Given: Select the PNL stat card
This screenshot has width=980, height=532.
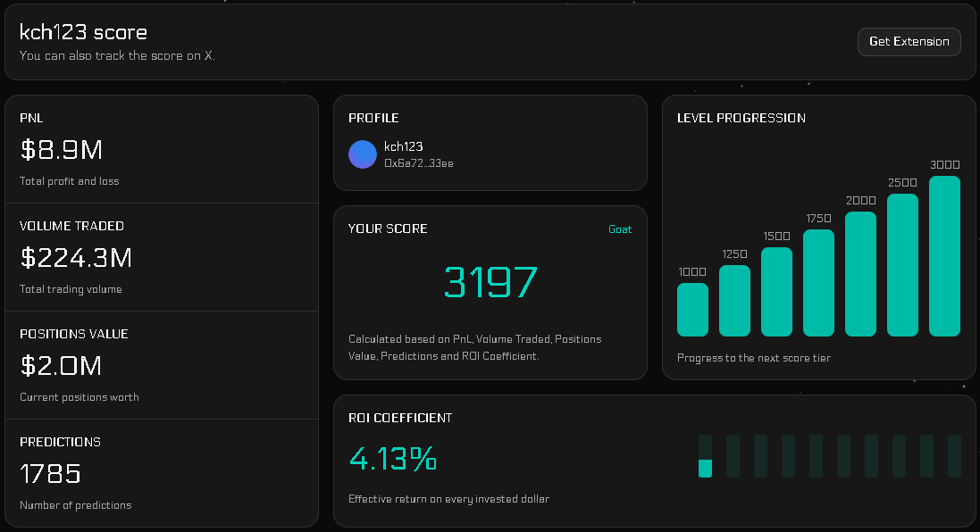Looking at the screenshot, I should 161,147.
